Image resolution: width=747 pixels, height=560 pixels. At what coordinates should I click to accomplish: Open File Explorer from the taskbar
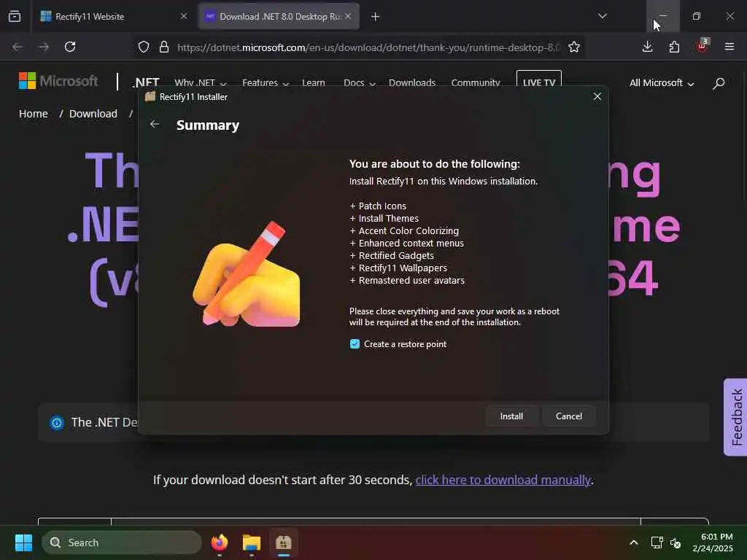pos(251,542)
